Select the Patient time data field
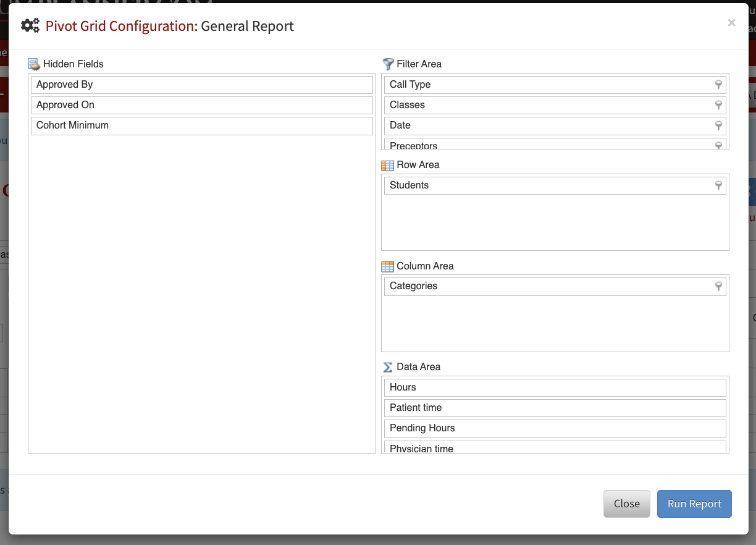 (555, 408)
